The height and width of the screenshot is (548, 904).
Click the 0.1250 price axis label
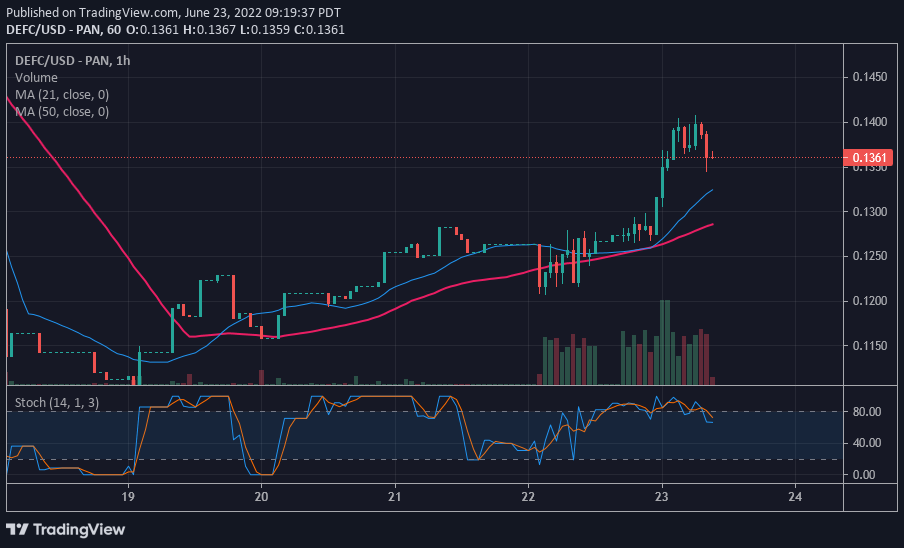(x=870, y=256)
